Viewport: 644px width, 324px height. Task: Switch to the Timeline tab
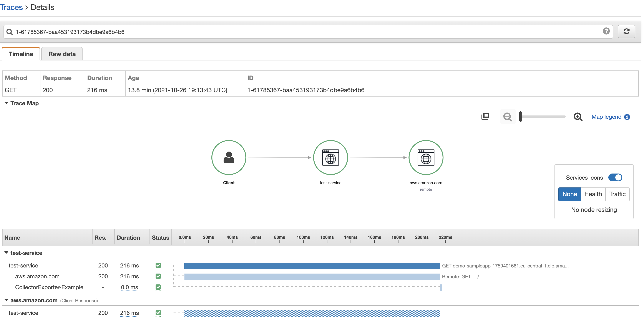[21, 54]
